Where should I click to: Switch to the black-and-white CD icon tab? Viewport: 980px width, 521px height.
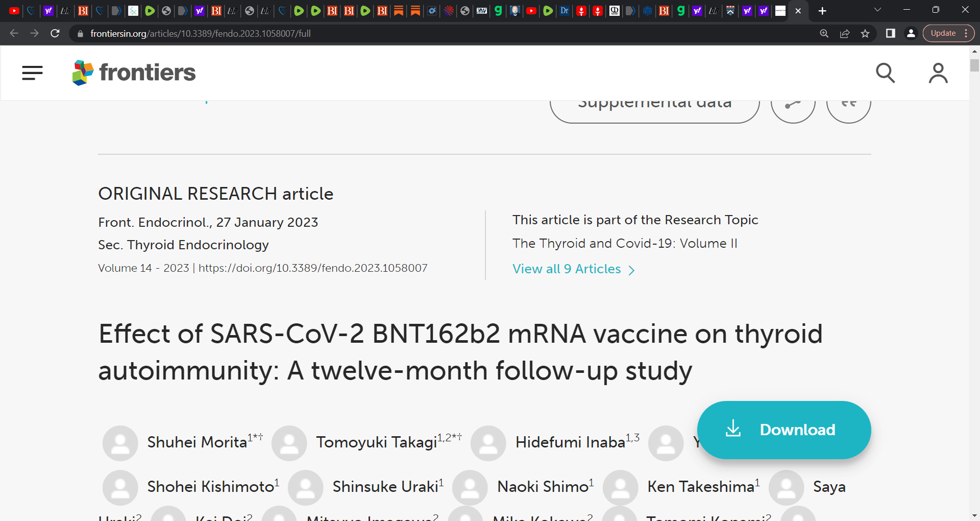coord(615,11)
